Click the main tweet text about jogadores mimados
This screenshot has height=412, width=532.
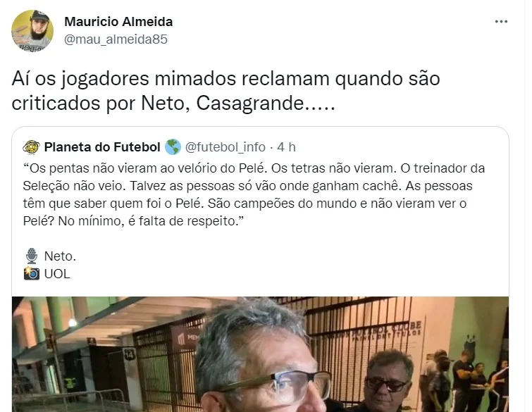pyautogui.click(x=225, y=91)
